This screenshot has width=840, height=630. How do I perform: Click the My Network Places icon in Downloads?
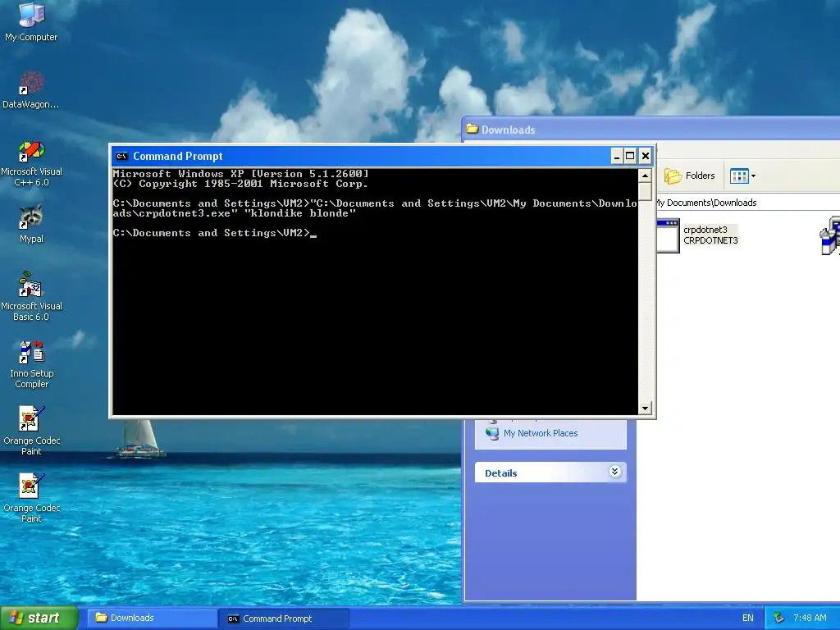(492, 432)
